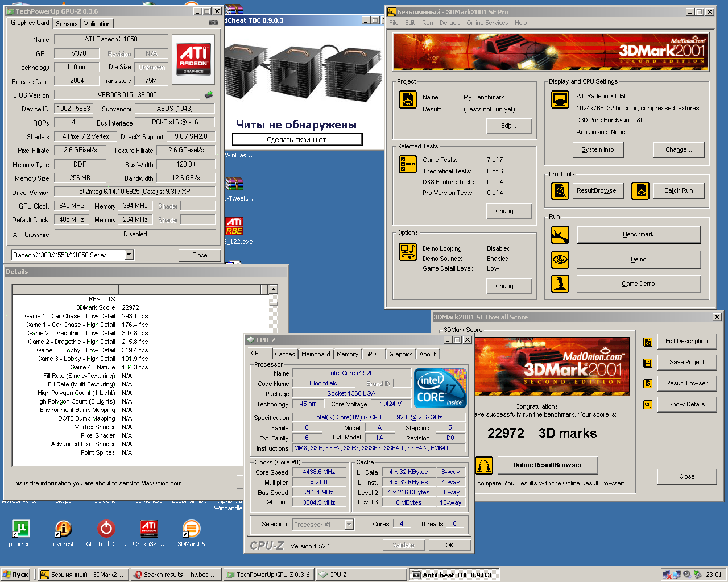Click the scroll up arrow in the Details results list
This screenshot has height=582, width=728.
tap(274, 289)
